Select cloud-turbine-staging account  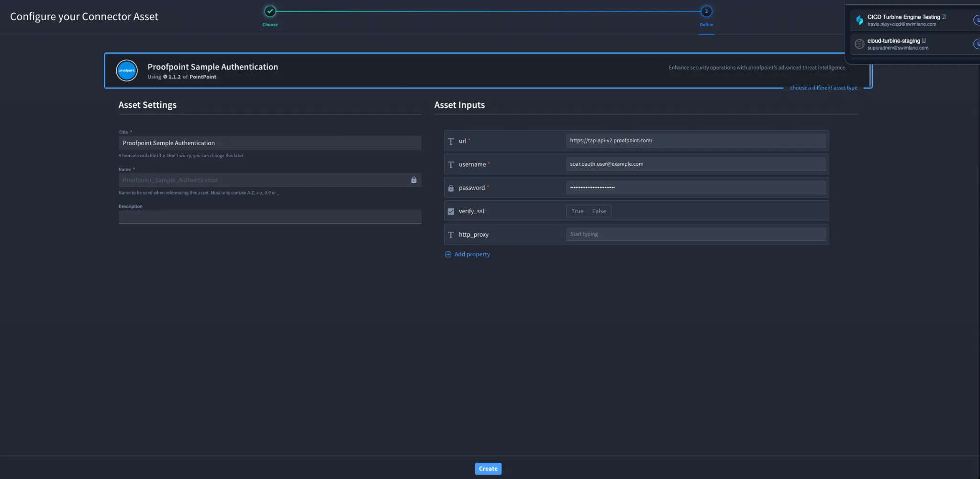(915, 44)
